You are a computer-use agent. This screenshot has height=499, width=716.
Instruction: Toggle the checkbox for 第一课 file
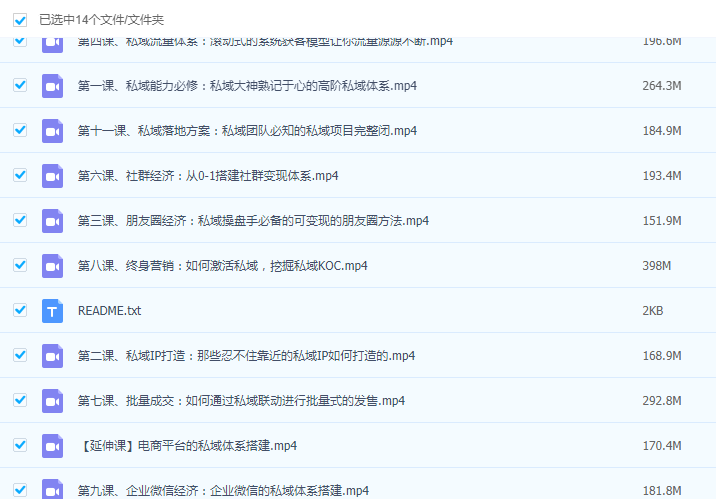point(20,85)
